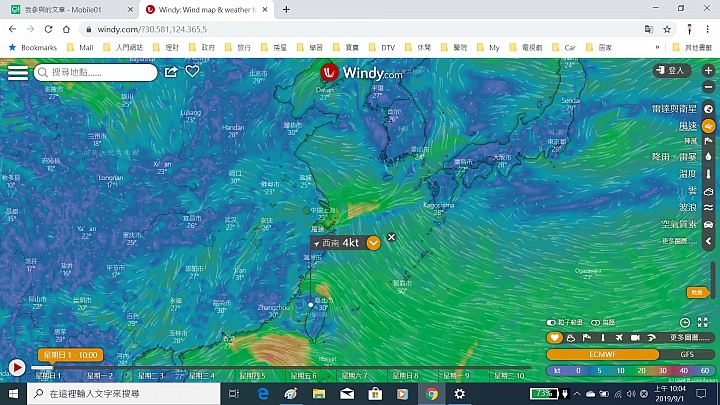Click the share map icon
The image size is (720, 405).
171,72
